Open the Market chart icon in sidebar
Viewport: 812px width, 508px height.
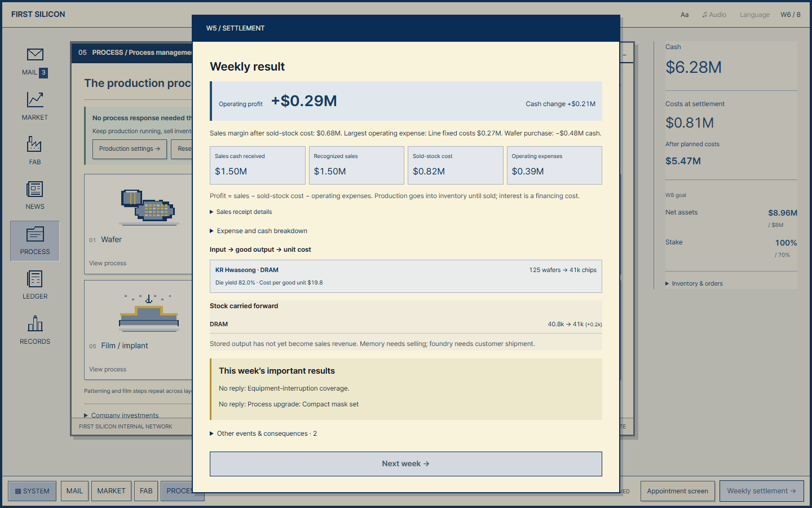[35, 99]
